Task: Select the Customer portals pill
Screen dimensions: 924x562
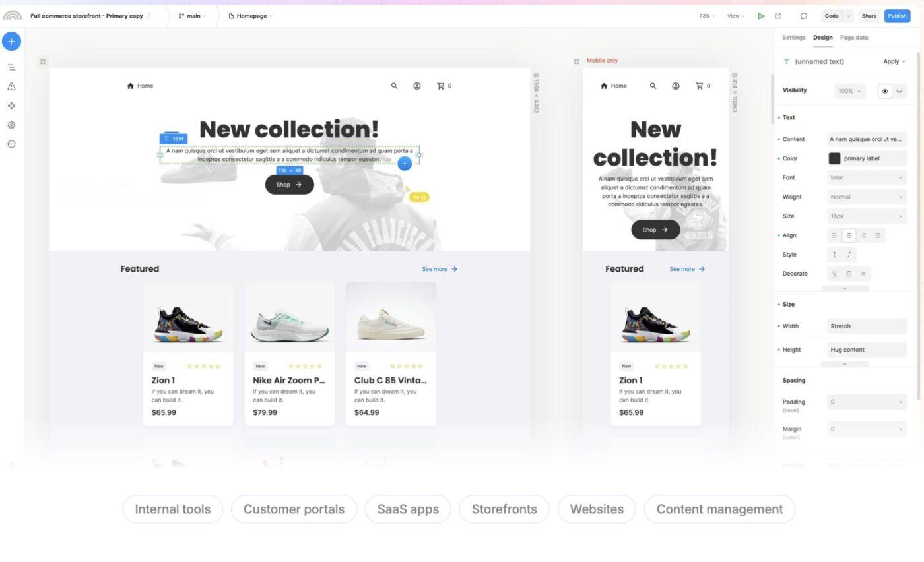Action: point(294,509)
